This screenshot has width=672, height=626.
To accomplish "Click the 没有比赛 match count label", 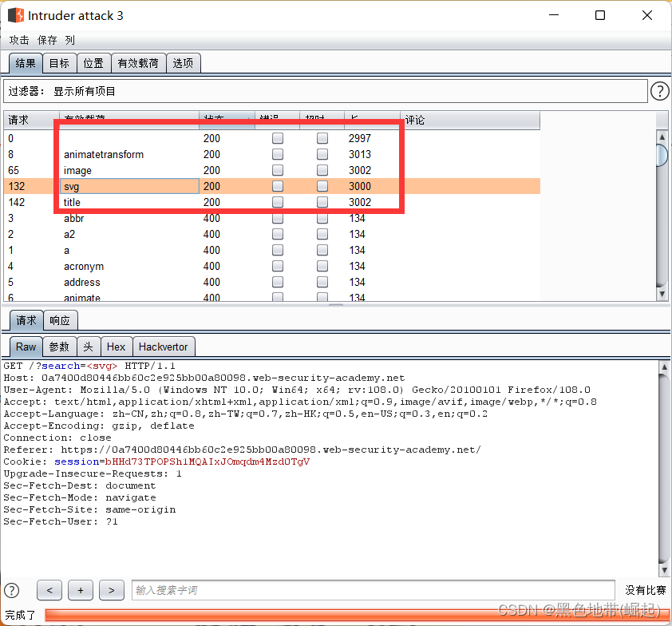I will click(646, 590).
